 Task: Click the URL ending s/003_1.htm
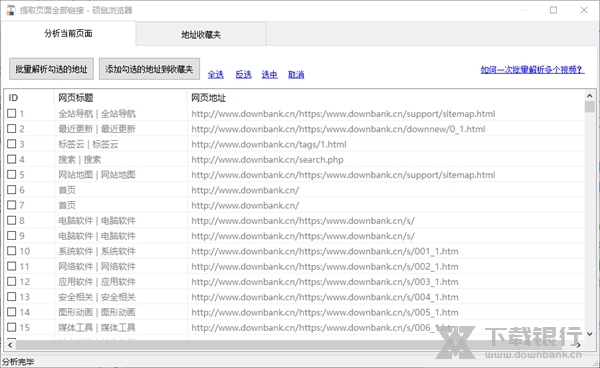click(x=325, y=282)
